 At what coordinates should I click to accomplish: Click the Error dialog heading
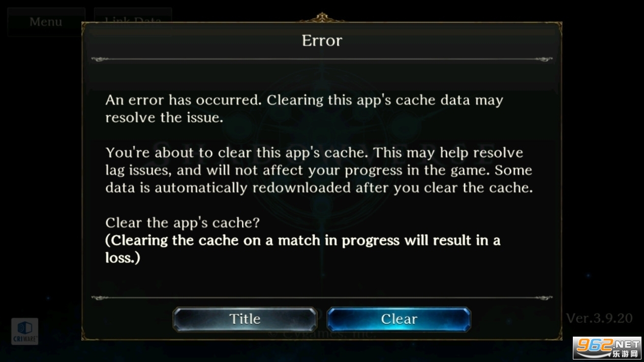322,41
